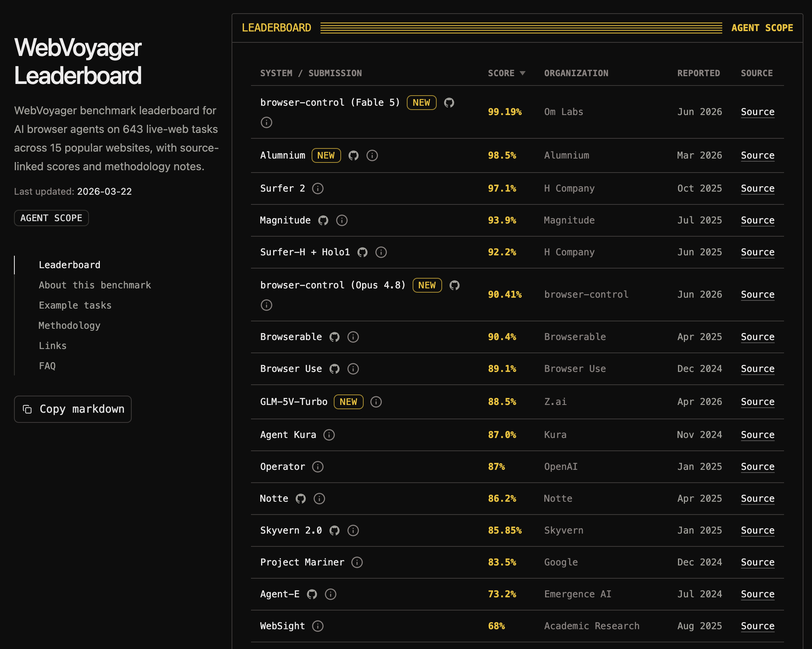
Task: Open Links section in sidebar
Action: click(52, 346)
